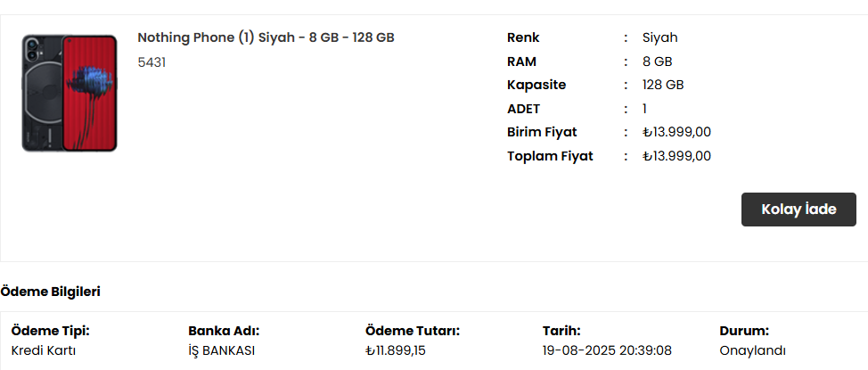The width and height of the screenshot is (868, 370).
Task: Click the Durum status Onaylandı
Action: coord(752,350)
